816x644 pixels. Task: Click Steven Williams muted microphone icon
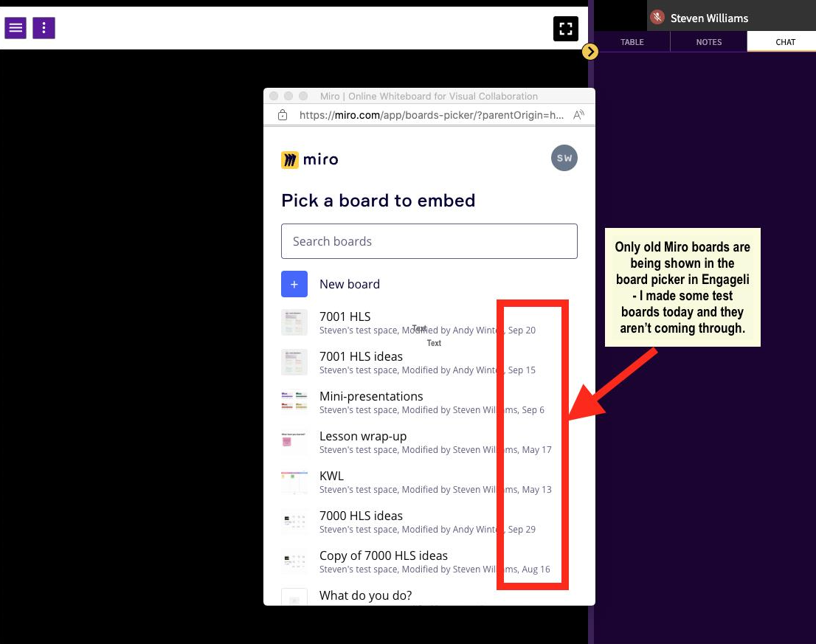[657, 17]
